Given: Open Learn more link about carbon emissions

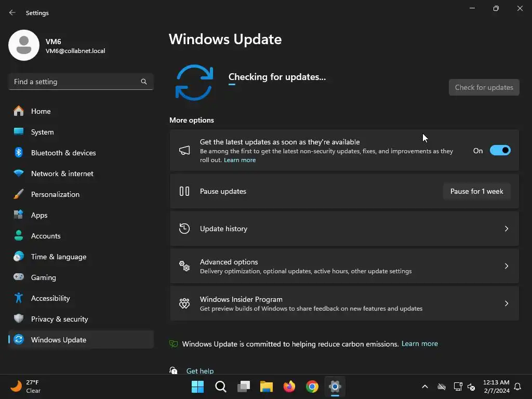Looking at the screenshot, I should (419, 344).
